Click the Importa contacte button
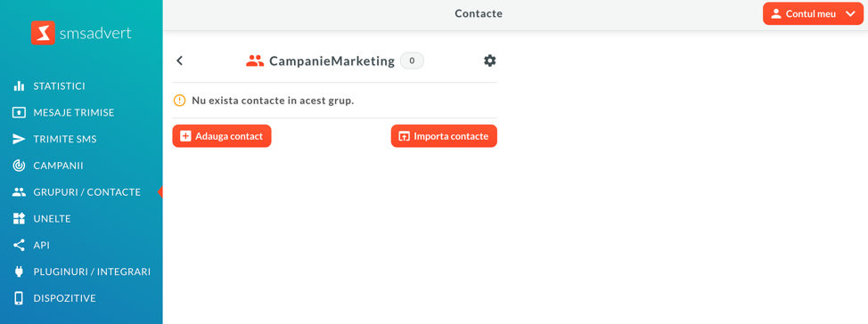Screen dimensions: 868x324 pyautogui.click(x=444, y=136)
